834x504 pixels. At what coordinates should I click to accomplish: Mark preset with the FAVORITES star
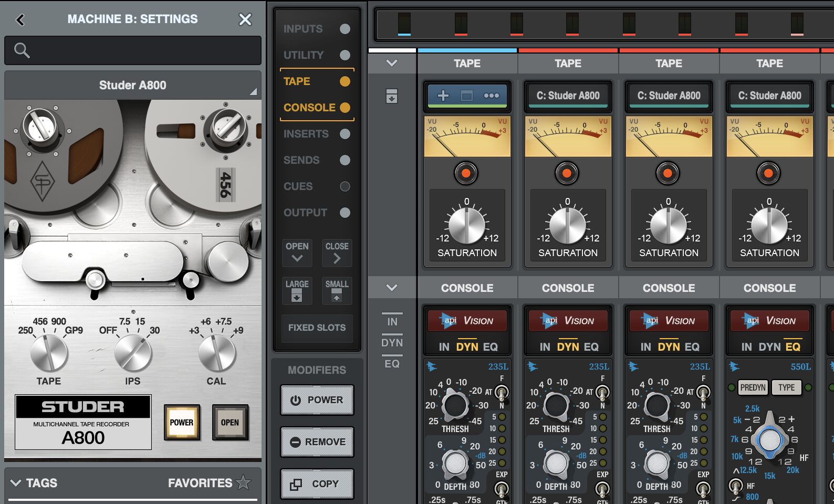point(243,482)
